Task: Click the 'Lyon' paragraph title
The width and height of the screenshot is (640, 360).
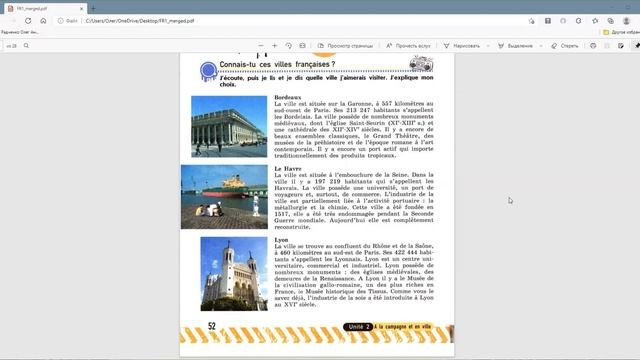Action: [281, 240]
